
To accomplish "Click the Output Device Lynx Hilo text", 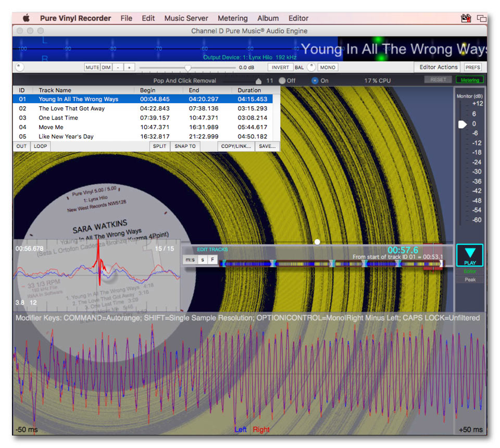I will coord(249,57).
